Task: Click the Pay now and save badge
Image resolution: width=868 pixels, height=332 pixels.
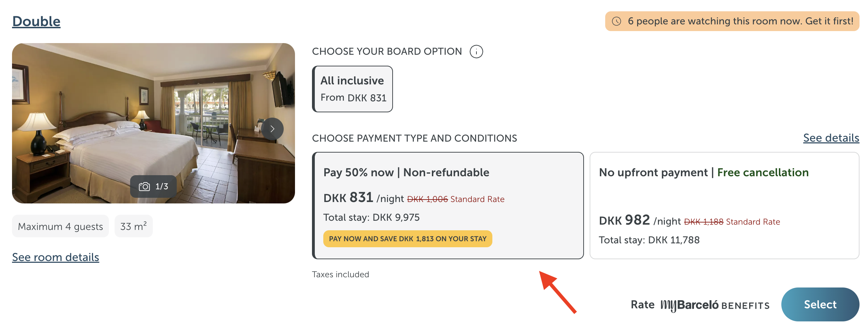Action: pos(407,239)
